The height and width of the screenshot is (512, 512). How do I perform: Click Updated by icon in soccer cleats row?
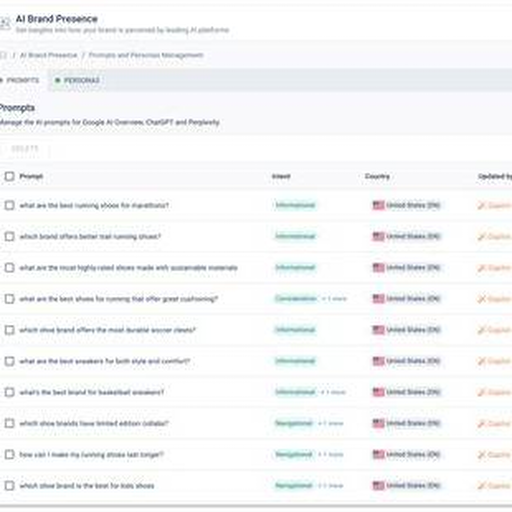pyautogui.click(x=481, y=330)
